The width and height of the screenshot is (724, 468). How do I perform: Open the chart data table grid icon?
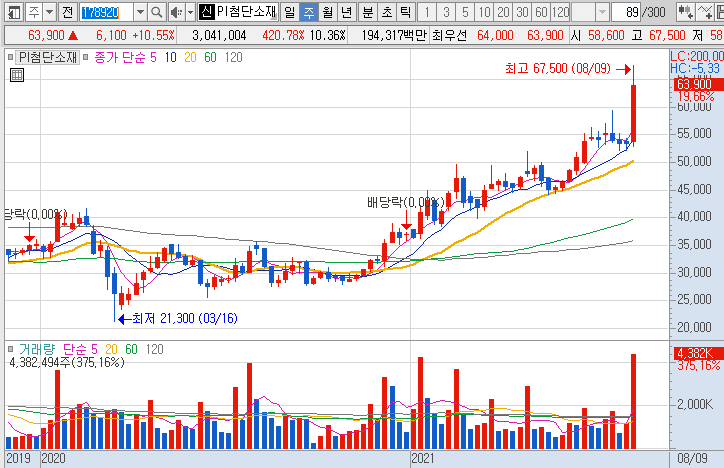pyautogui.click(x=17, y=75)
